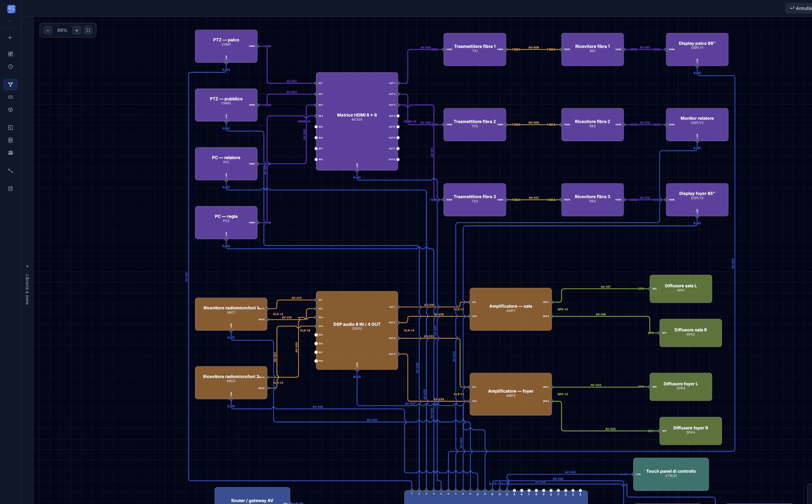Click the AV-032 cable label
Image resolution: width=812 pixels, height=504 pixels.
733,263
